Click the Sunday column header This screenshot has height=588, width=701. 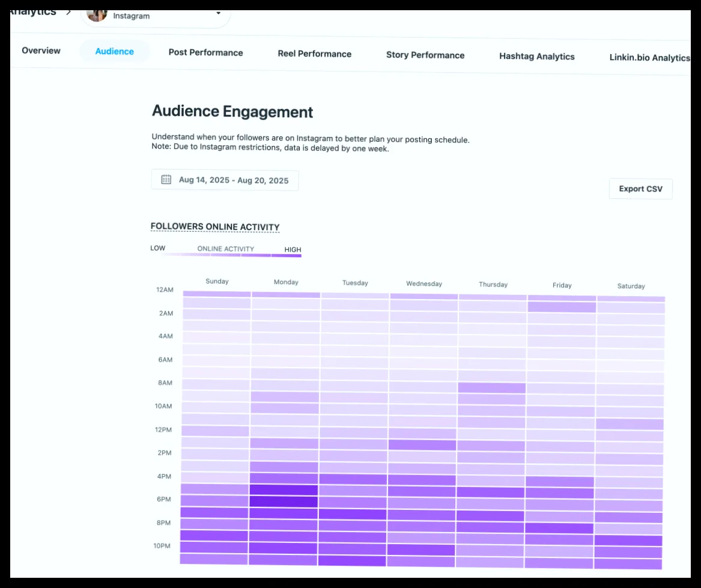coord(217,281)
